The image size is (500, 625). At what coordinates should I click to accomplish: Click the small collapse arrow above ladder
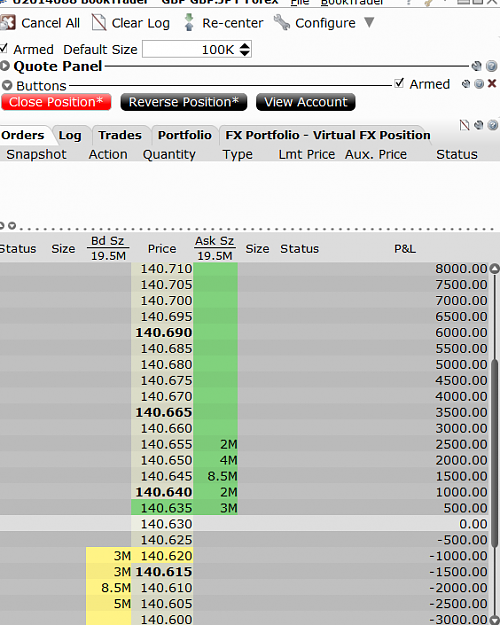coord(12,226)
